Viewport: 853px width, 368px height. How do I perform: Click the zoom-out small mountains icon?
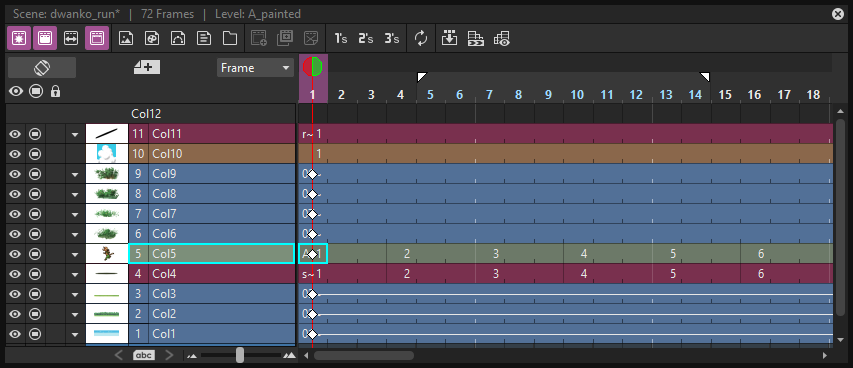point(191,356)
